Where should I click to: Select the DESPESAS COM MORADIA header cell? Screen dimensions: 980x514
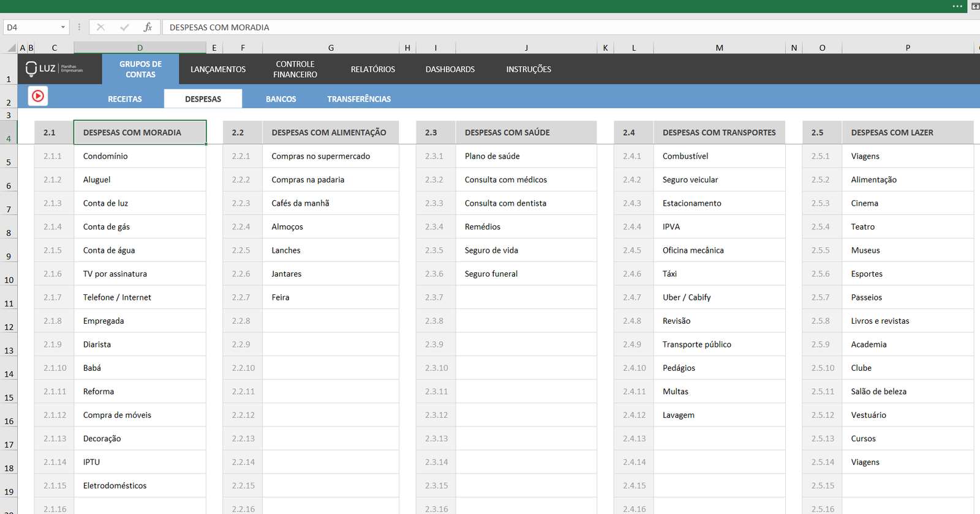click(140, 132)
